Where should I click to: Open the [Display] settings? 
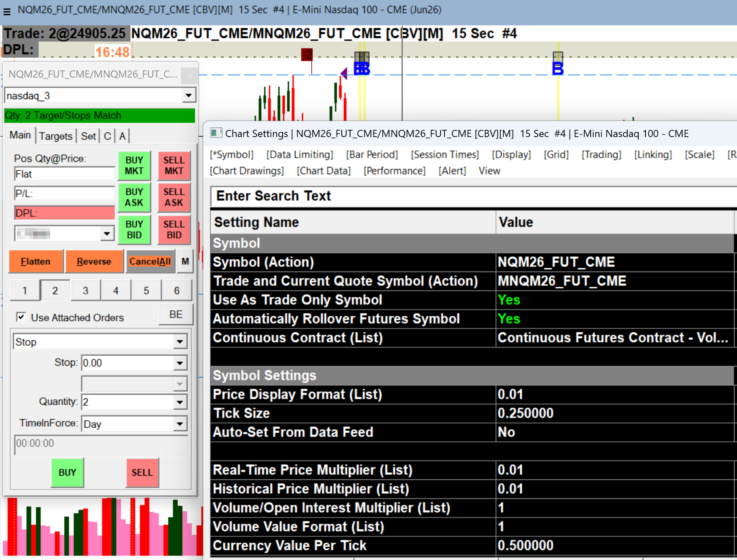pyautogui.click(x=511, y=155)
